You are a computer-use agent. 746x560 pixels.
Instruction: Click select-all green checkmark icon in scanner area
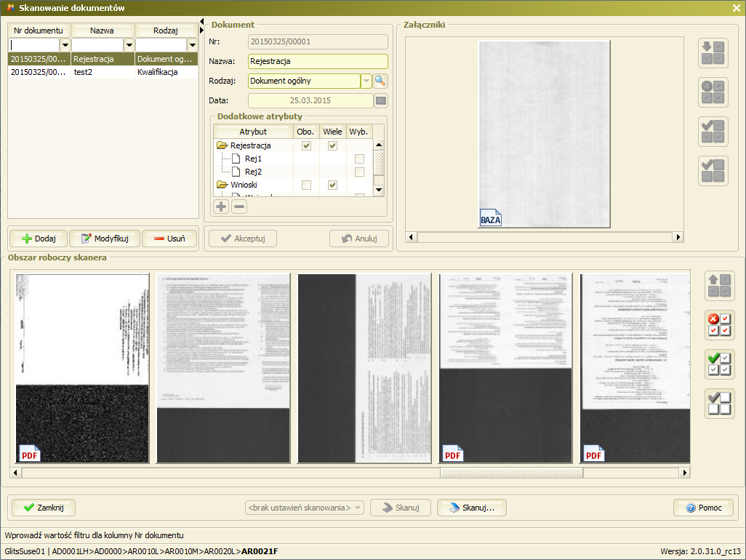pos(719,364)
